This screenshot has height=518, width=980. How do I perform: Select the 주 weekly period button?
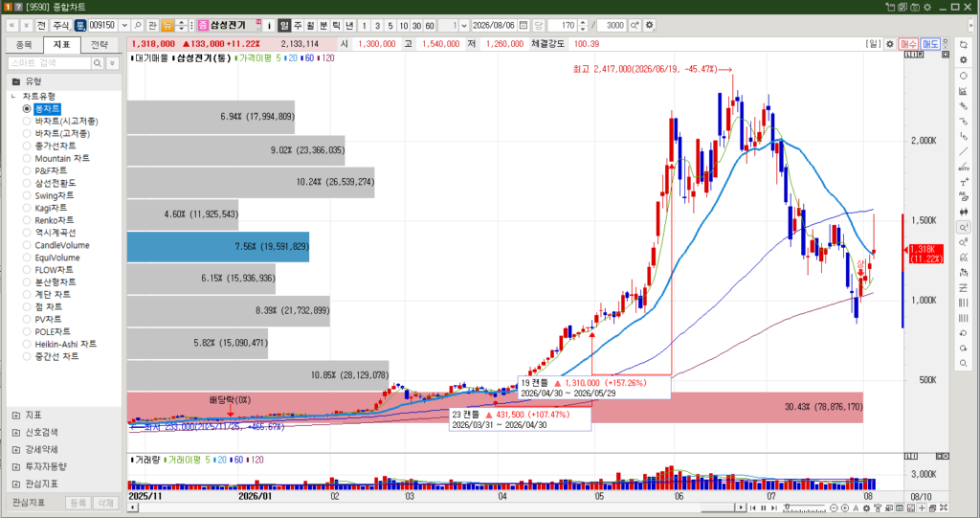[x=298, y=26]
